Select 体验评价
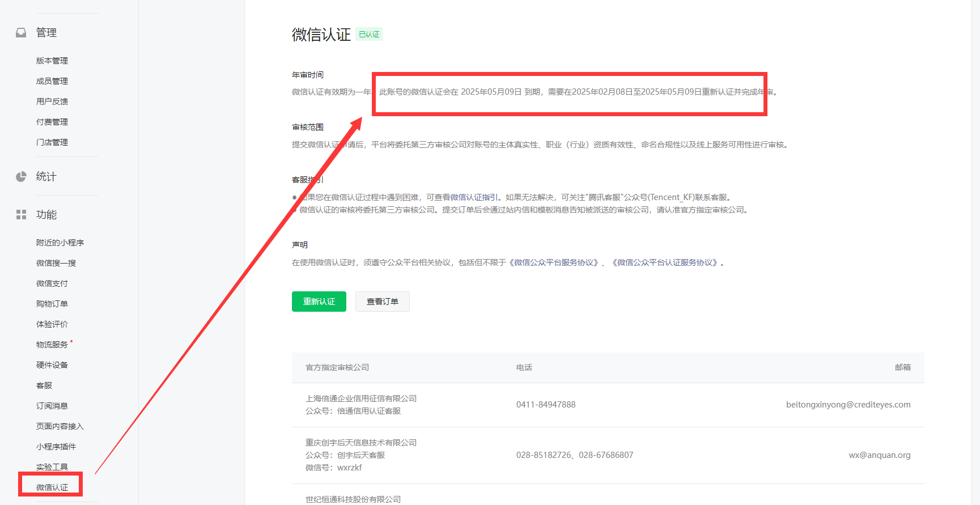The width and height of the screenshot is (980, 505). pos(52,324)
